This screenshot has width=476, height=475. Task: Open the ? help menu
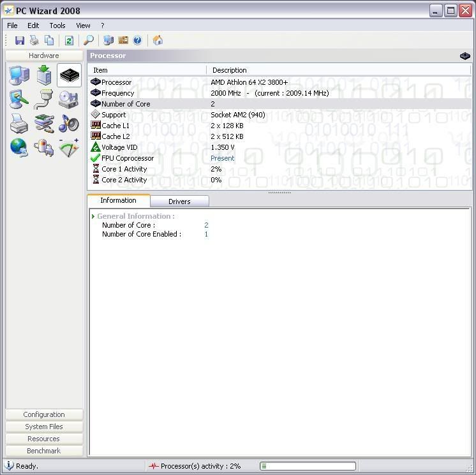point(103,26)
